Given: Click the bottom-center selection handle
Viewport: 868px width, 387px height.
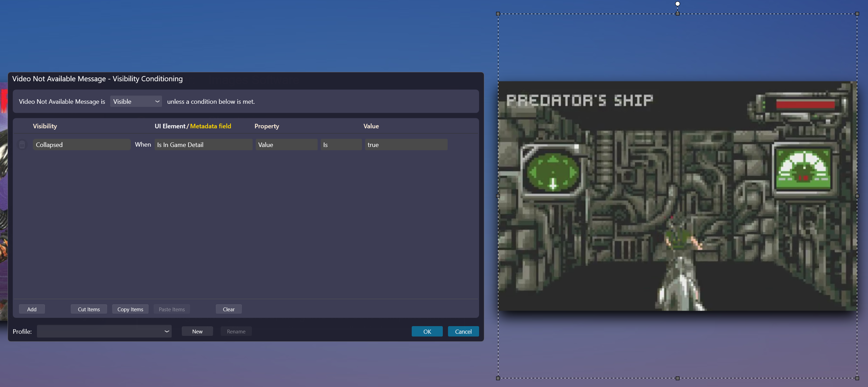Looking at the screenshot, I should (677, 378).
